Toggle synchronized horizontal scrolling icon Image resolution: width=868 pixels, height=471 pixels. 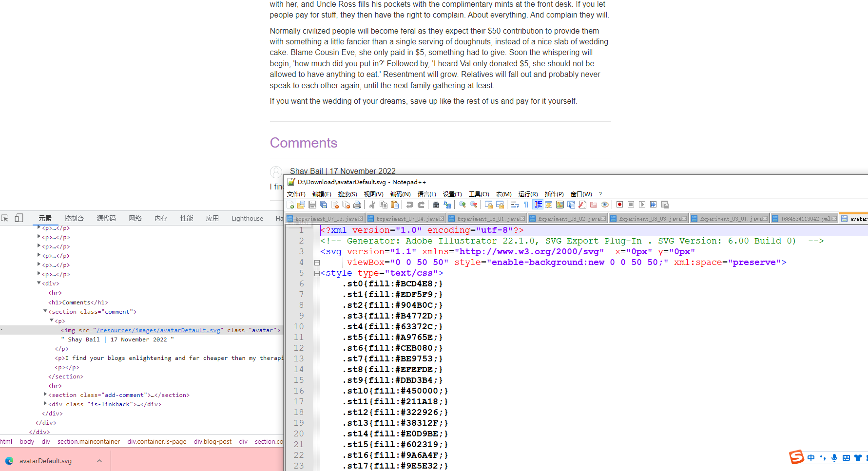pyautogui.click(x=500, y=205)
